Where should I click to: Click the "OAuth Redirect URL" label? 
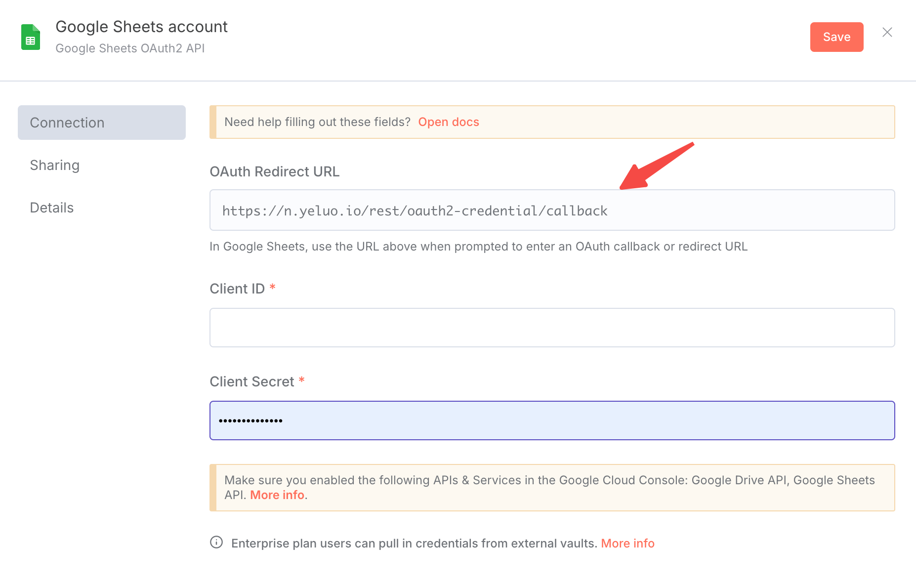[x=275, y=171]
